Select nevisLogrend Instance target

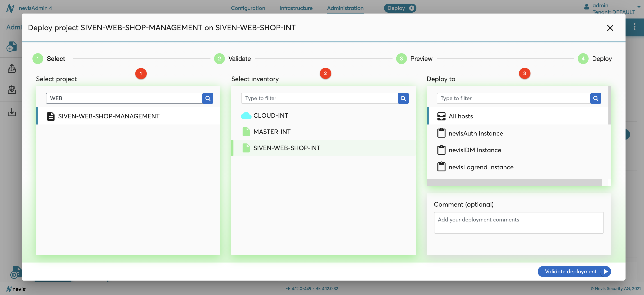coord(517,167)
